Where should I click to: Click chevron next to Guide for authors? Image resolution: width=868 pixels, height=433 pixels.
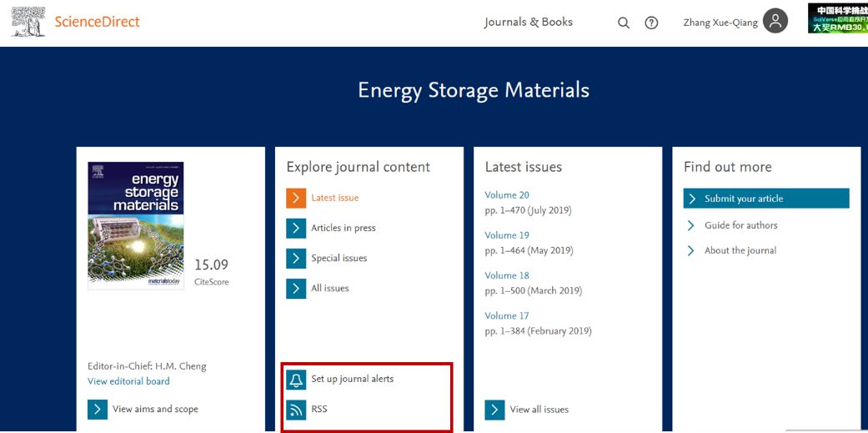click(690, 225)
